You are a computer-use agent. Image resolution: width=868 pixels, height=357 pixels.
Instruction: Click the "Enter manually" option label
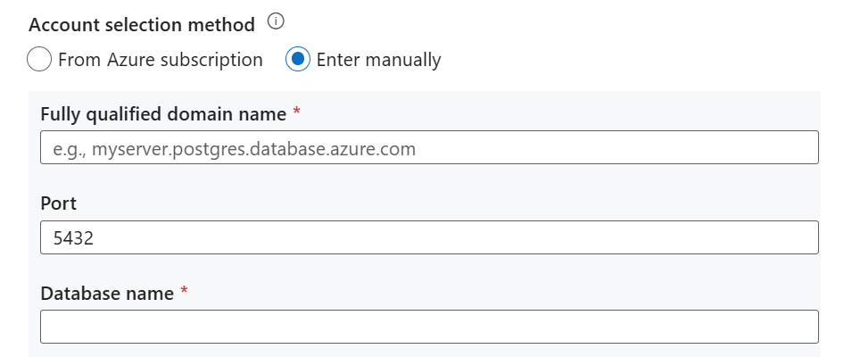pos(378,60)
